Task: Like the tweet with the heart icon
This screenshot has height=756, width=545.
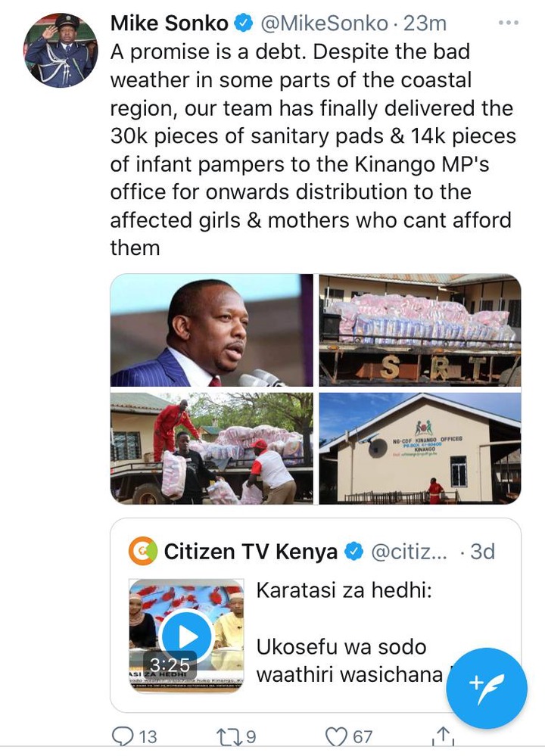Action: coord(336,736)
